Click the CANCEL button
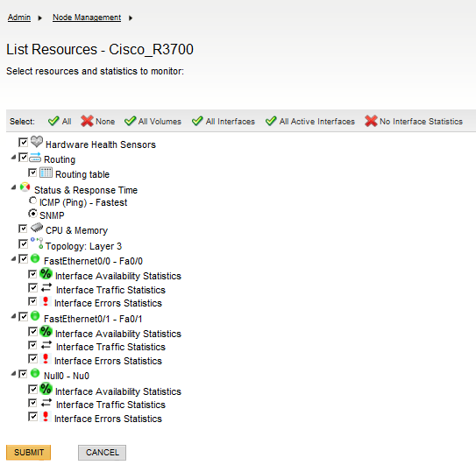 click(x=102, y=452)
